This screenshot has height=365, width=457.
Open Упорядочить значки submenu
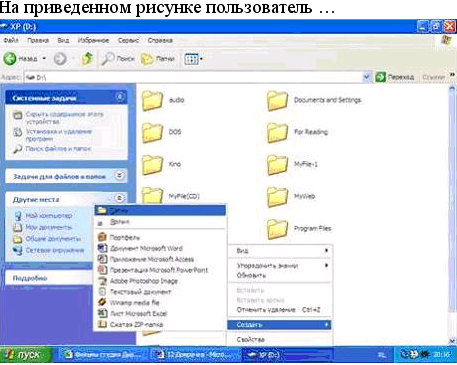click(x=280, y=266)
